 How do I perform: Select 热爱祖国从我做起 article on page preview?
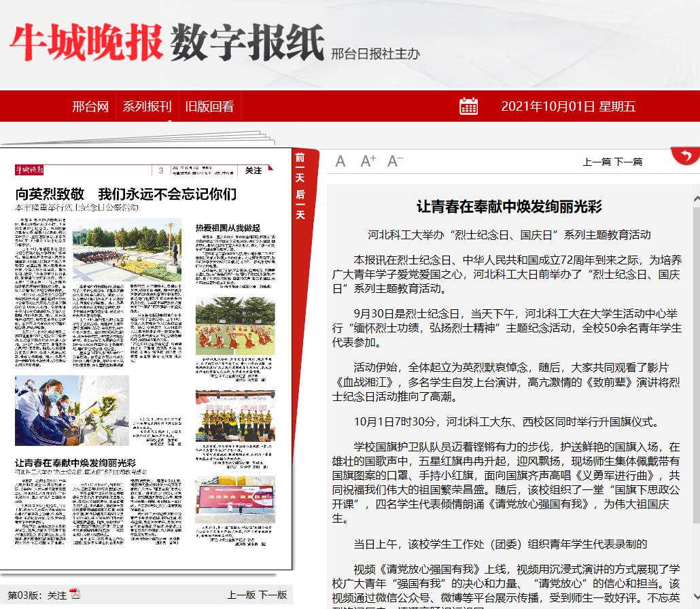(x=228, y=228)
